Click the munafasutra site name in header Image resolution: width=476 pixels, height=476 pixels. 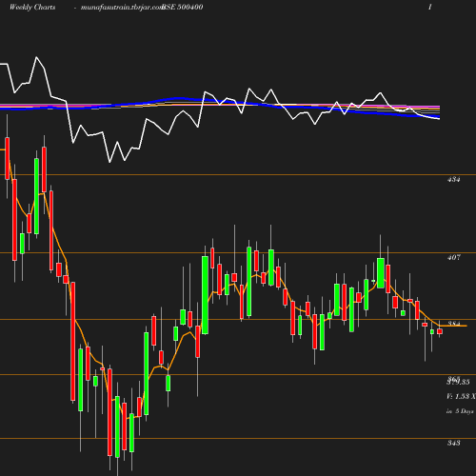pyautogui.click(x=122, y=8)
